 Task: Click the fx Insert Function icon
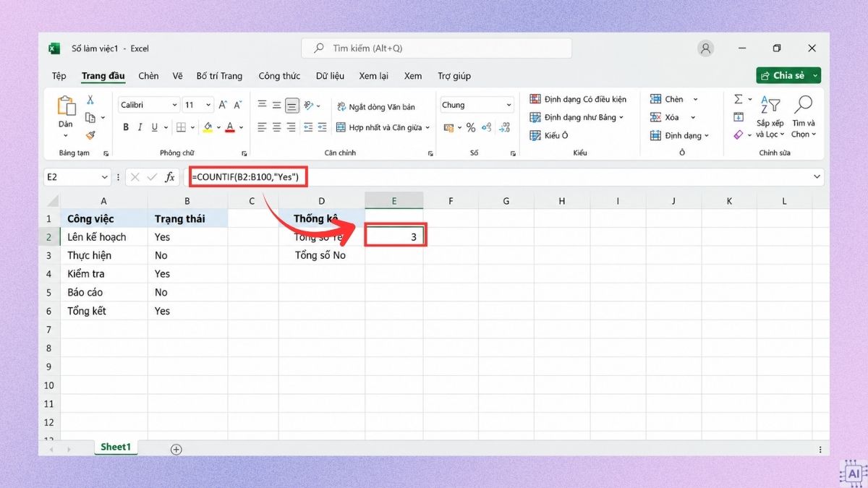[170, 176]
